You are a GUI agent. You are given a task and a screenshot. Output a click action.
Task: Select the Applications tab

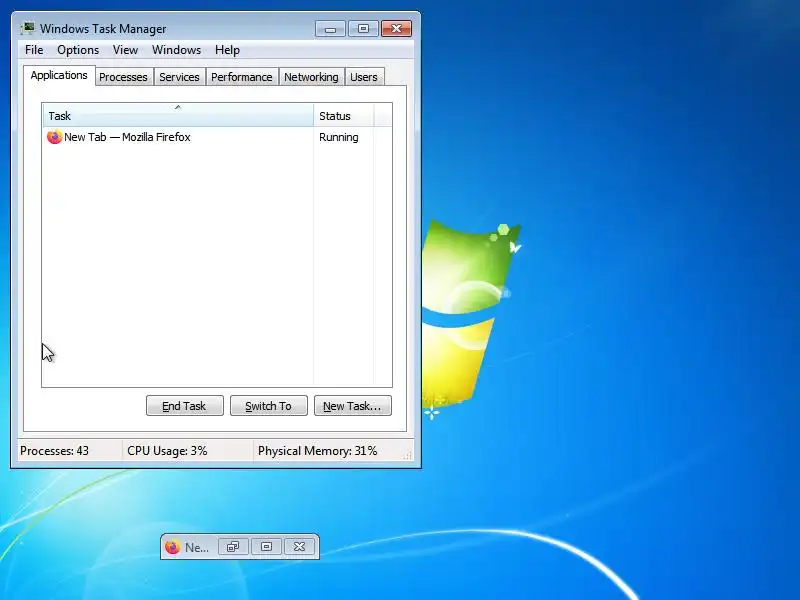[59, 76]
